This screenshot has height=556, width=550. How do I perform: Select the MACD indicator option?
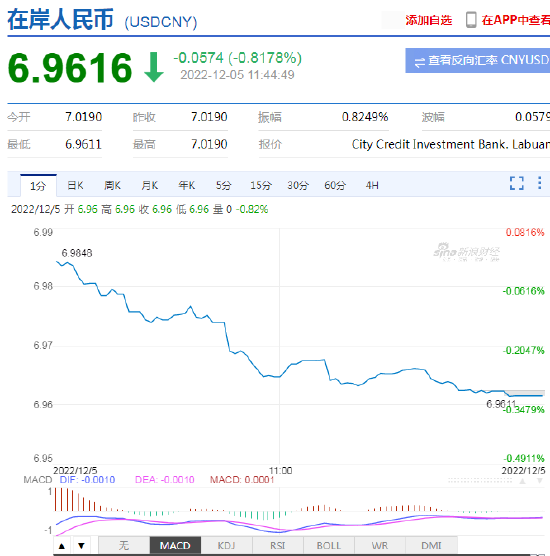tap(175, 545)
